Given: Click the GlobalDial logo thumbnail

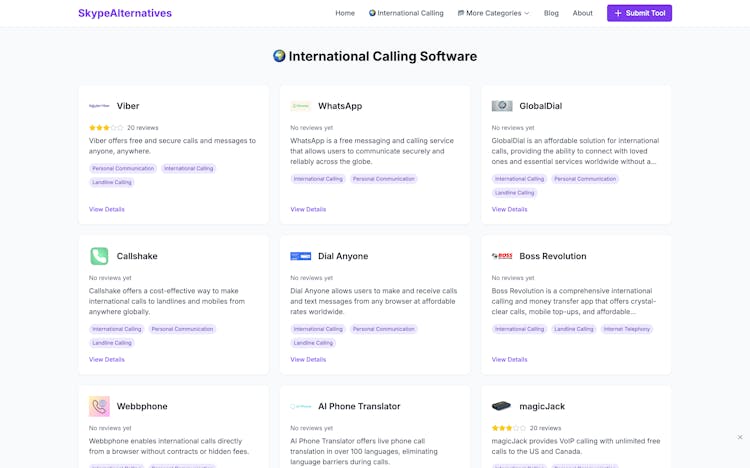Looking at the screenshot, I should point(502,106).
